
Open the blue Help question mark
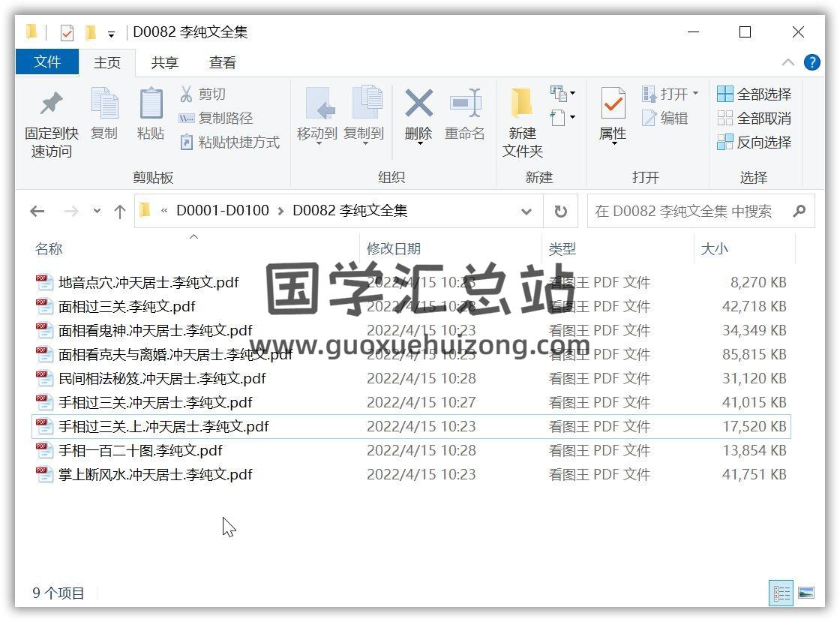pos(812,62)
